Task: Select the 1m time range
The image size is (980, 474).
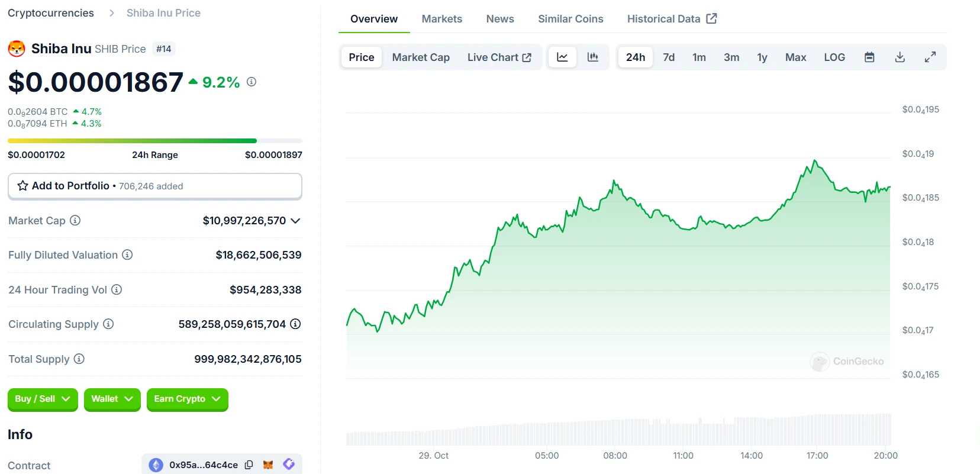Action: pyautogui.click(x=699, y=57)
